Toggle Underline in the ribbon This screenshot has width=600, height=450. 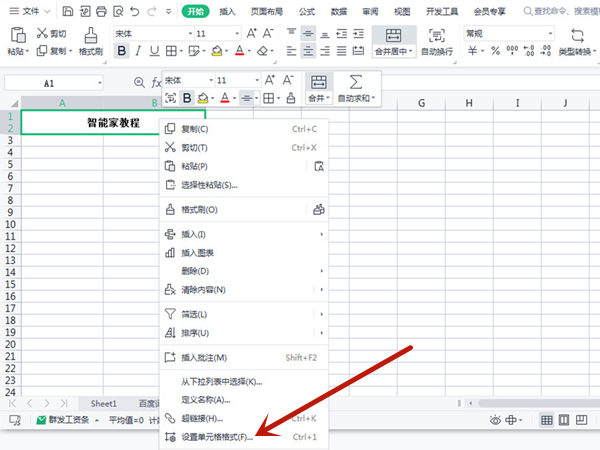pos(154,51)
